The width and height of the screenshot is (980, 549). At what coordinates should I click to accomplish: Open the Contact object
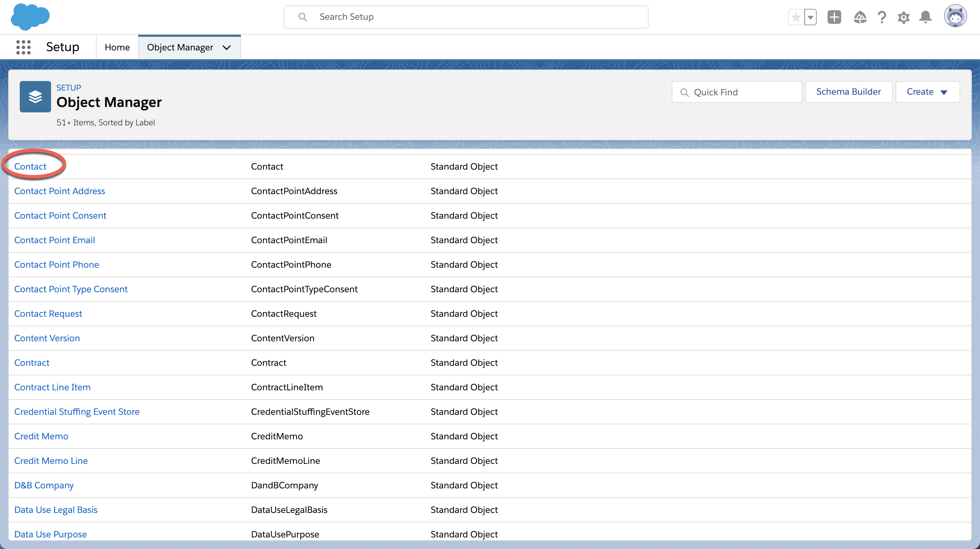(30, 167)
